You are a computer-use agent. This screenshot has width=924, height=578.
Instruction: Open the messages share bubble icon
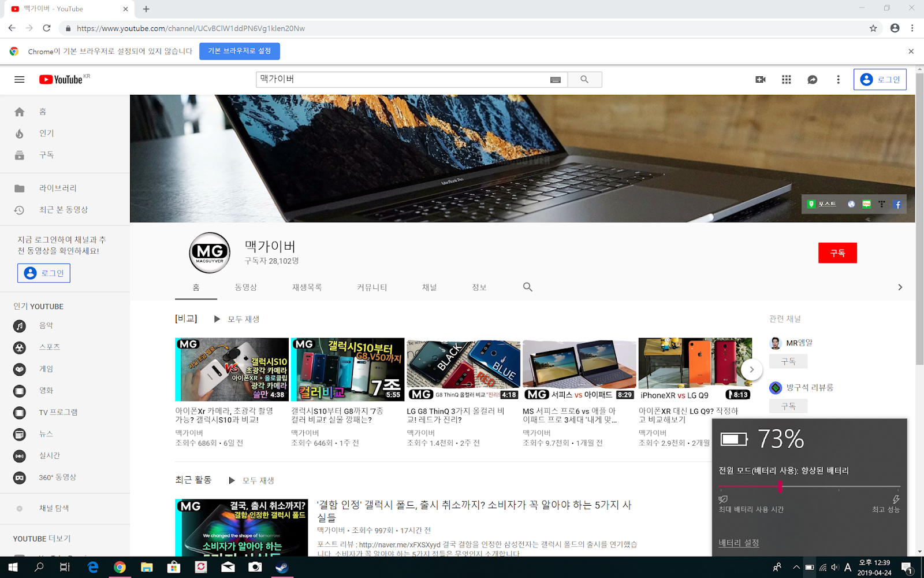(813, 80)
